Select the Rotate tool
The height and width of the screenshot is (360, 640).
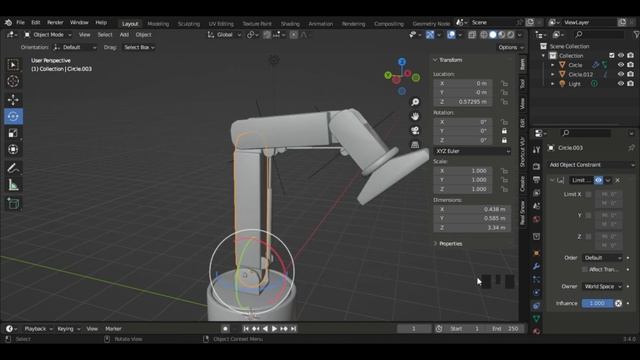[x=13, y=116]
